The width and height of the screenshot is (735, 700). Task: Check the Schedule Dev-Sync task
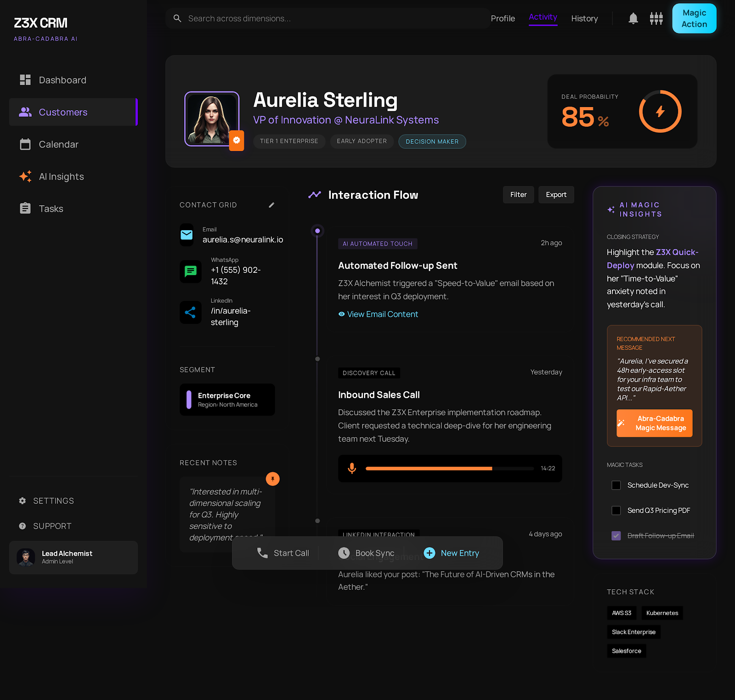point(616,485)
